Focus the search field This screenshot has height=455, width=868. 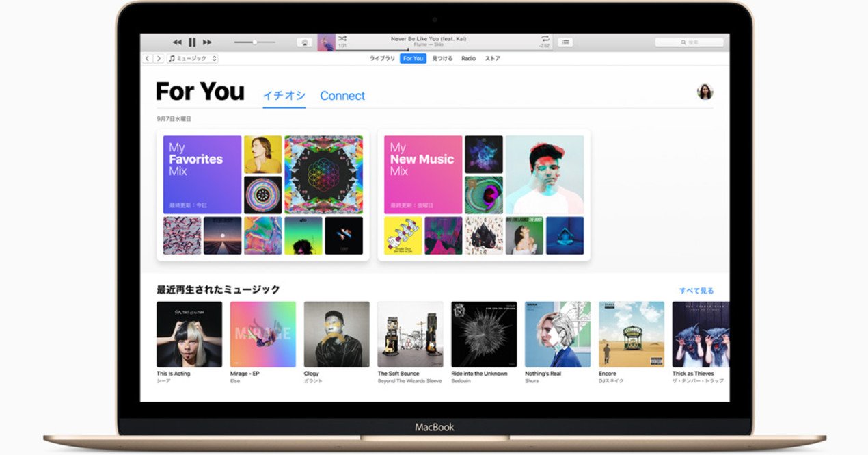(689, 42)
